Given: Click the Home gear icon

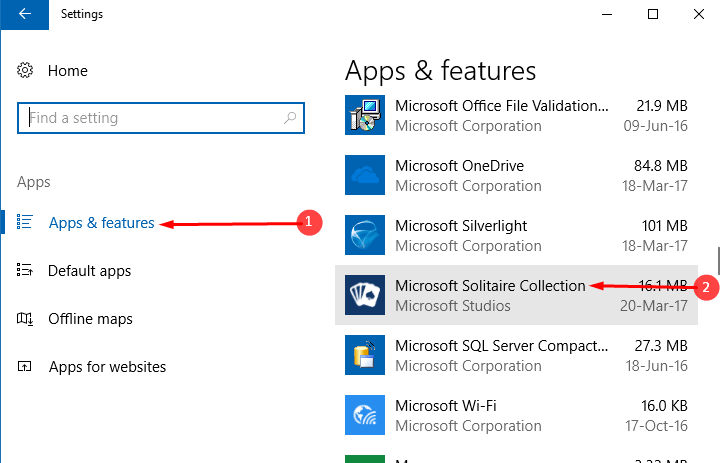Looking at the screenshot, I should click(26, 71).
